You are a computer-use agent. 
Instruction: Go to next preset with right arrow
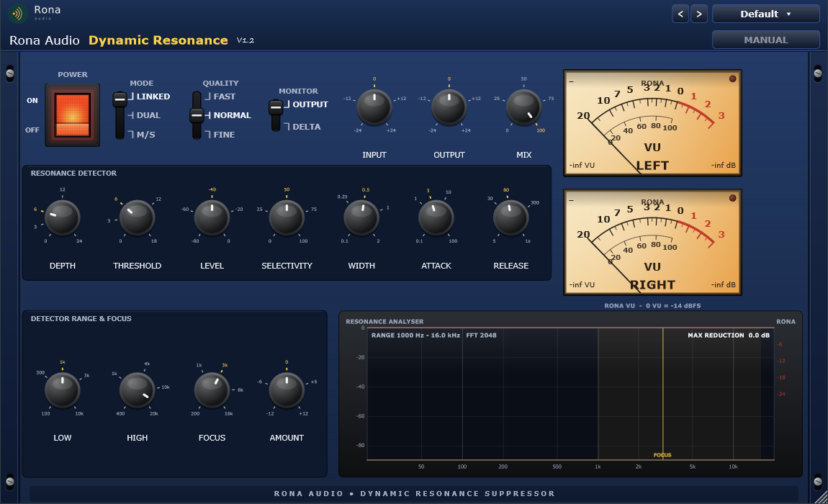699,14
